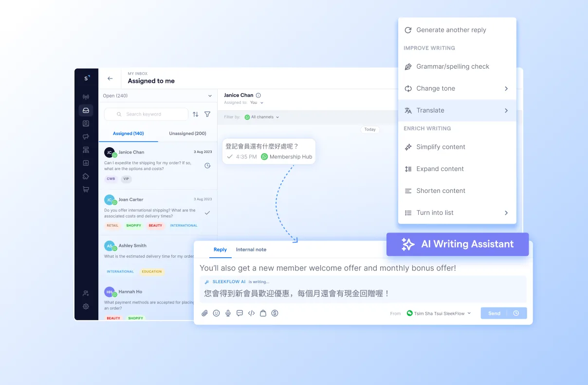This screenshot has width=588, height=385.
Task: Open the Commerce cart icon in sidebar
Action: (x=86, y=189)
